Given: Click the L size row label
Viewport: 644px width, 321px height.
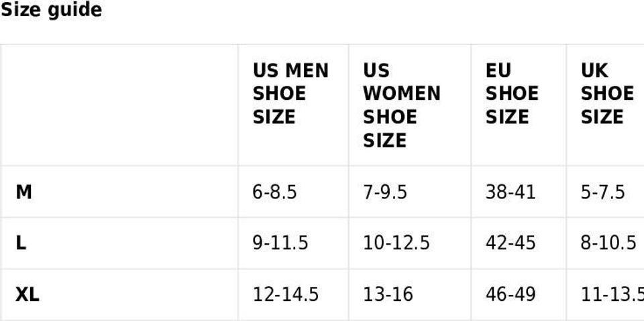Looking at the screenshot, I should click(21, 243).
